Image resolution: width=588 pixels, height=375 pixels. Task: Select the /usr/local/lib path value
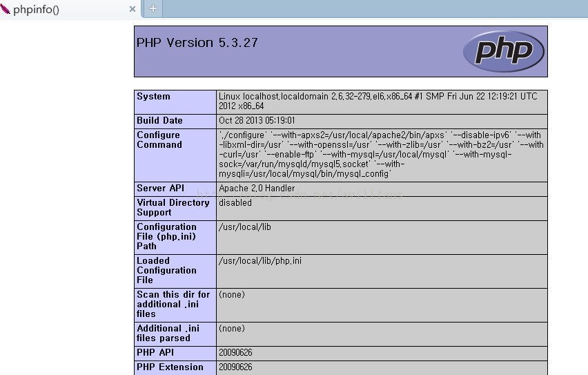tap(245, 227)
